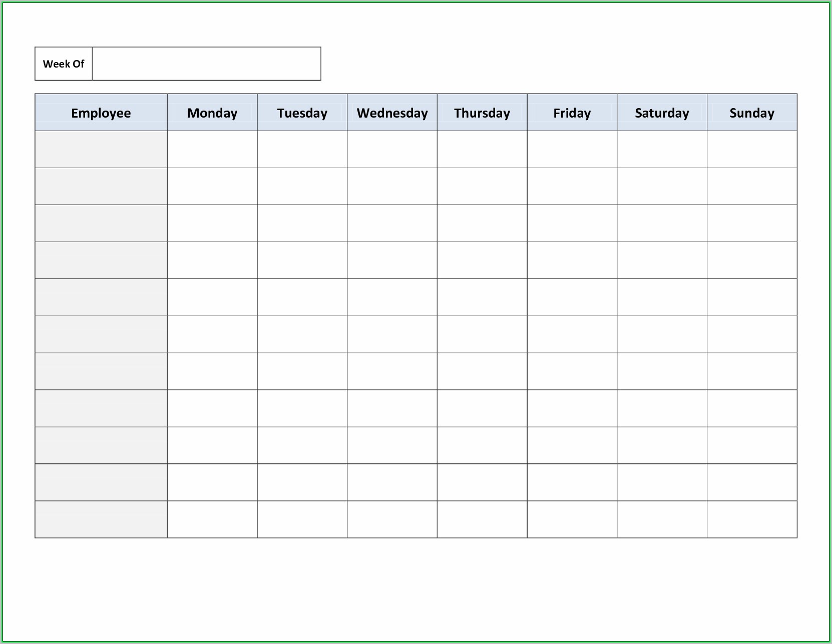This screenshot has width=832, height=644.
Task: Select the first row Friday cell
Action: 572,149
